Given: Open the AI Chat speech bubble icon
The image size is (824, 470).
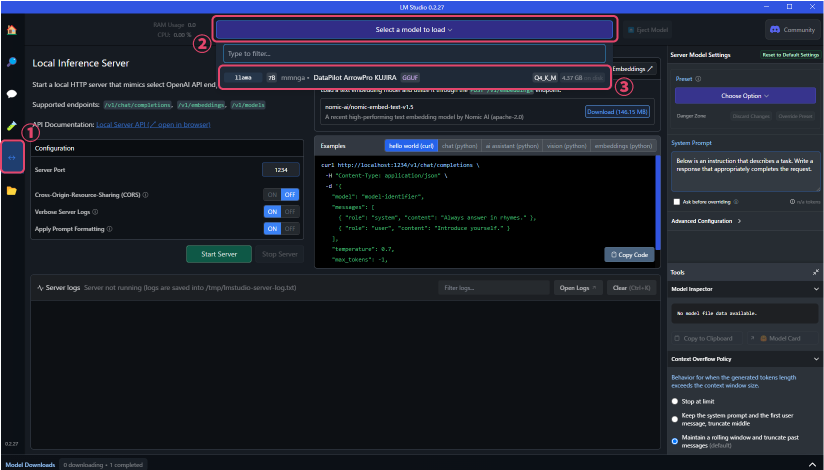Looking at the screenshot, I should (12, 94).
